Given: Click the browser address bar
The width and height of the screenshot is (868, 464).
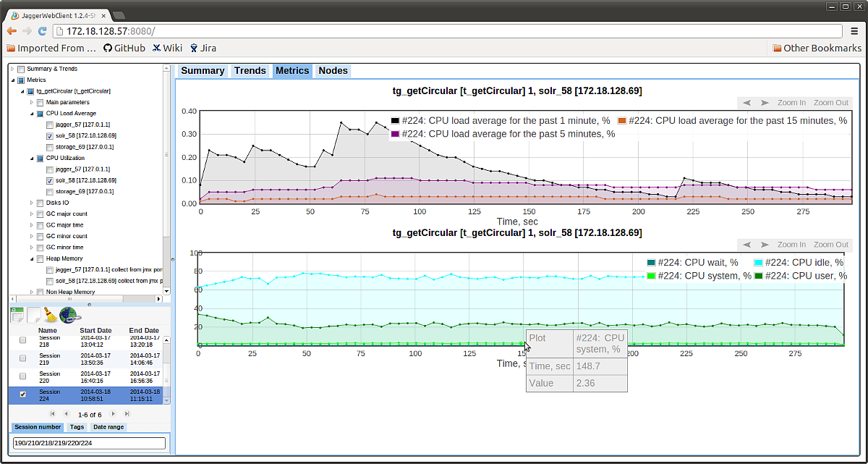Looking at the screenshot, I should coord(447,31).
